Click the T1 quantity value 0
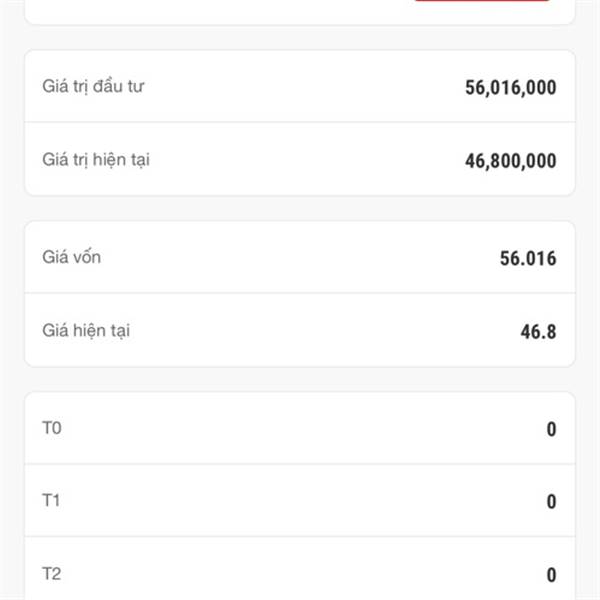The image size is (600, 600). click(551, 502)
